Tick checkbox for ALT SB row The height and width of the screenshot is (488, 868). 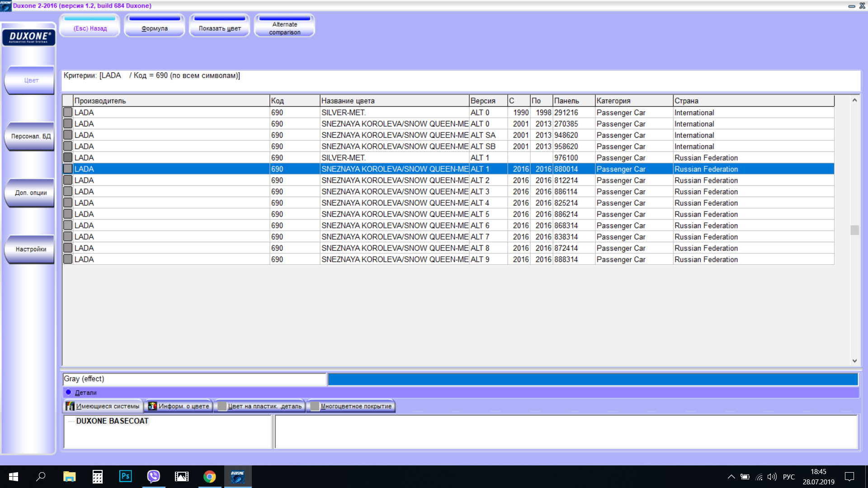[68, 146]
